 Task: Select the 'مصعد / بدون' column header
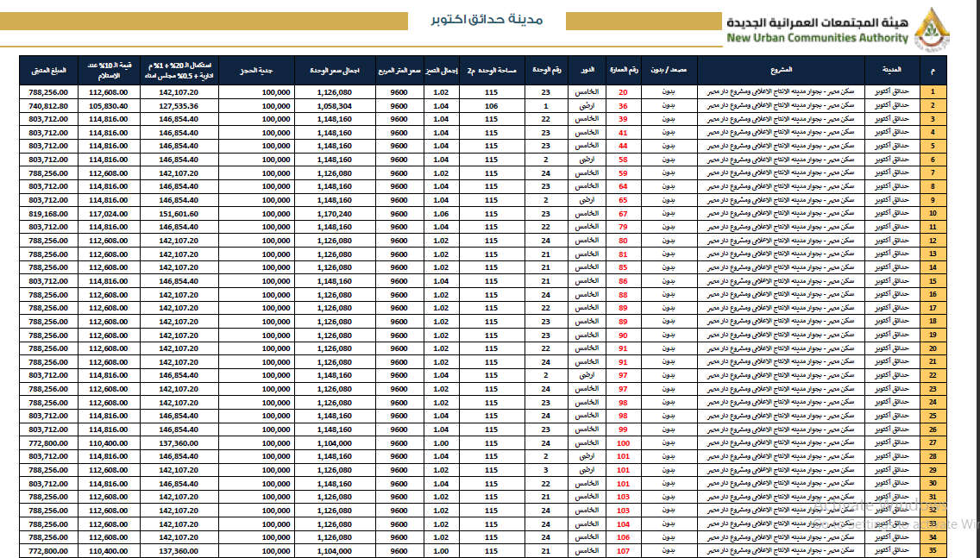tap(669, 71)
